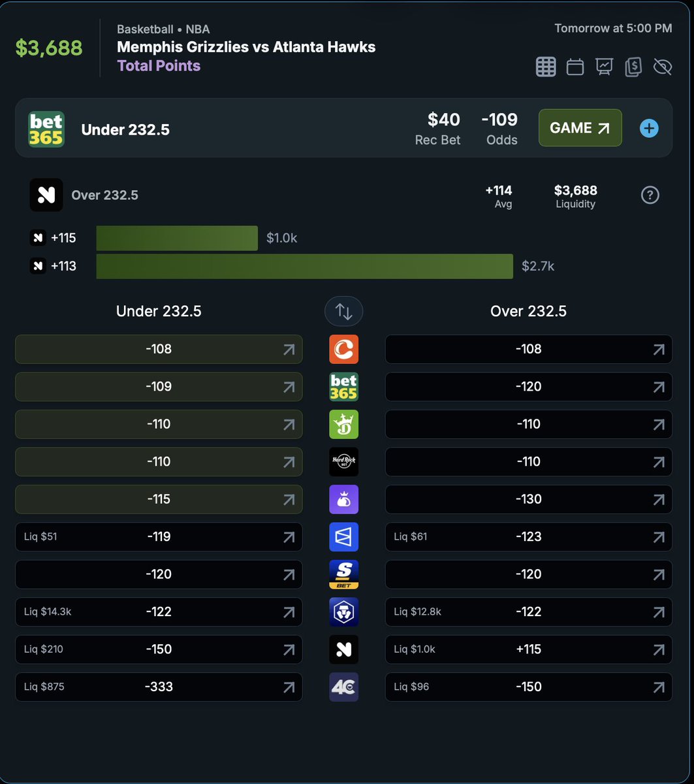This screenshot has width=694, height=784.
Task: Click the -109 Odds value in card
Action: [x=499, y=120]
